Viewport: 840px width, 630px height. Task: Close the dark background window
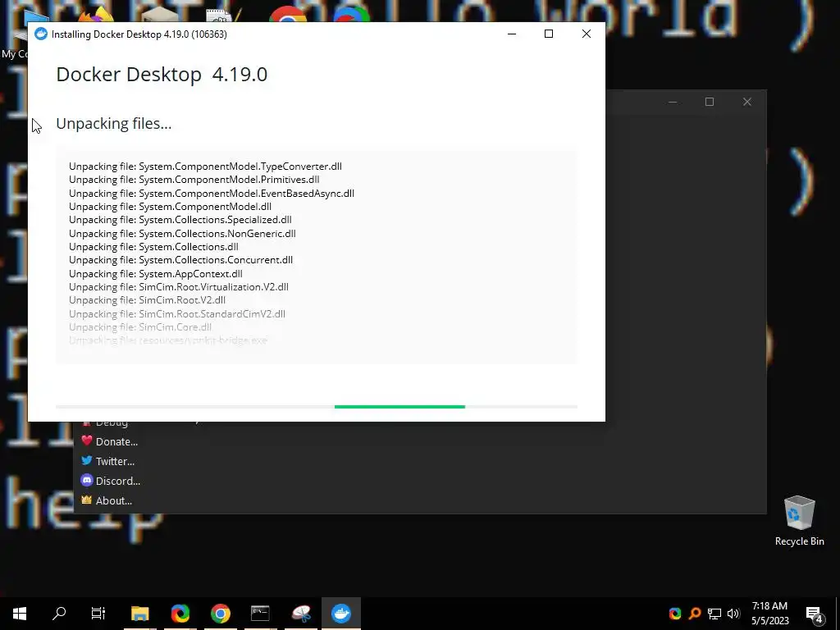point(746,102)
